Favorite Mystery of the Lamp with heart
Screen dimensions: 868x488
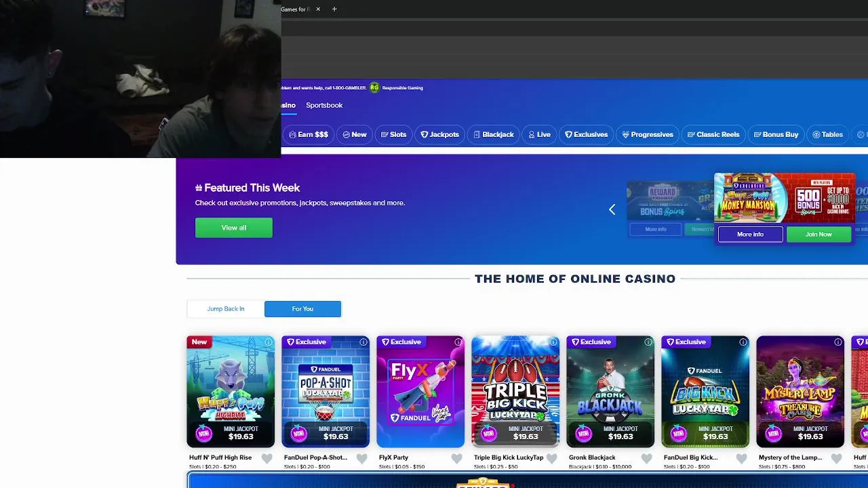(837, 459)
